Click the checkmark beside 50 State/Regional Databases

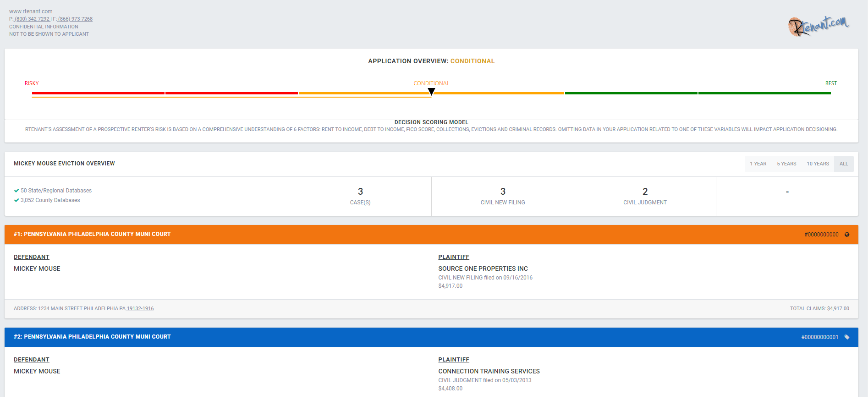coord(16,191)
